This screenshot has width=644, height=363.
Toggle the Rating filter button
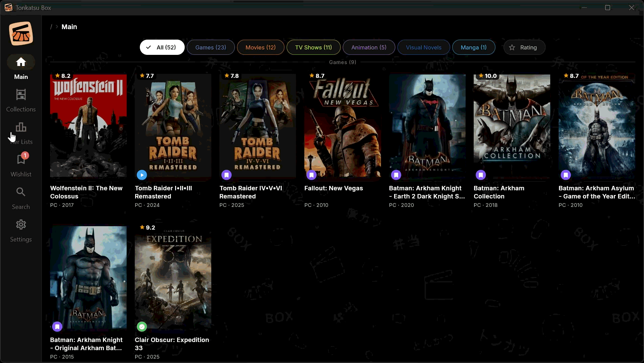tap(524, 47)
